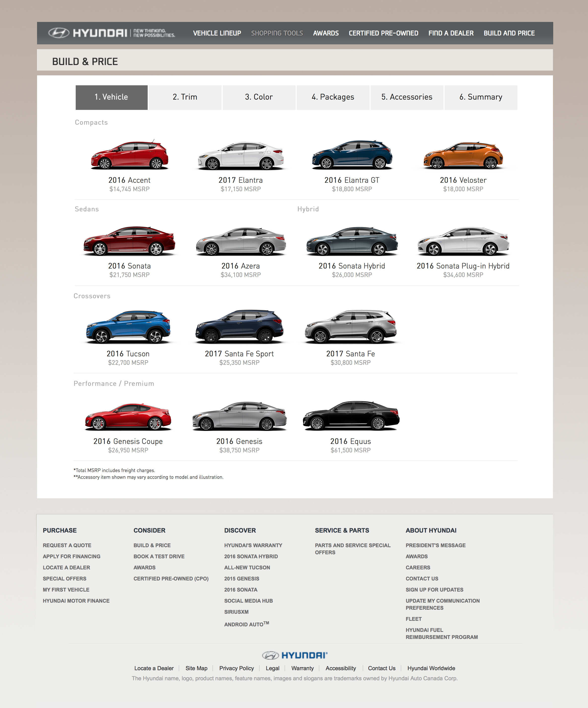Click the blue Hyundai footer logo
The image size is (588, 708).
pyautogui.click(x=294, y=655)
